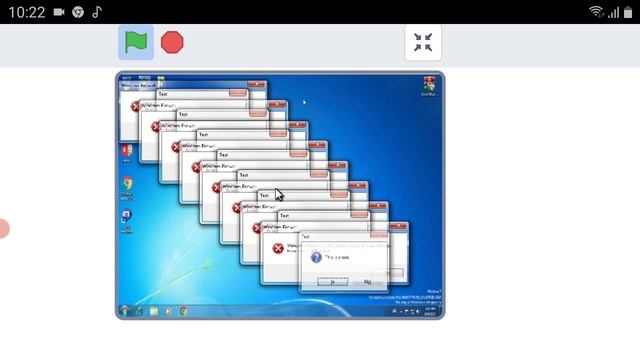
Task: Open the yellow folder icon on the stage taskbar
Action: tap(154, 311)
